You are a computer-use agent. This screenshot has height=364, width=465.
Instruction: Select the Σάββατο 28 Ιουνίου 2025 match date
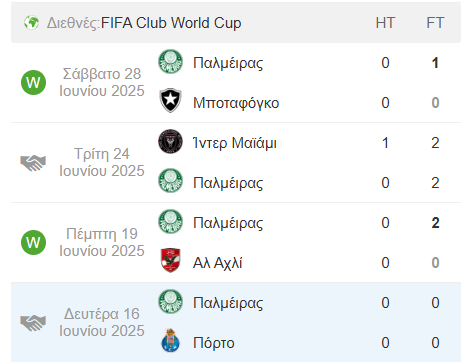(102, 82)
